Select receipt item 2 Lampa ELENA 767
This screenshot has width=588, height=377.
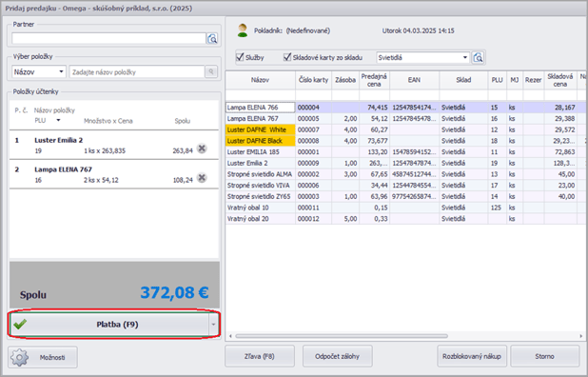pyautogui.click(x=114, y=174)
